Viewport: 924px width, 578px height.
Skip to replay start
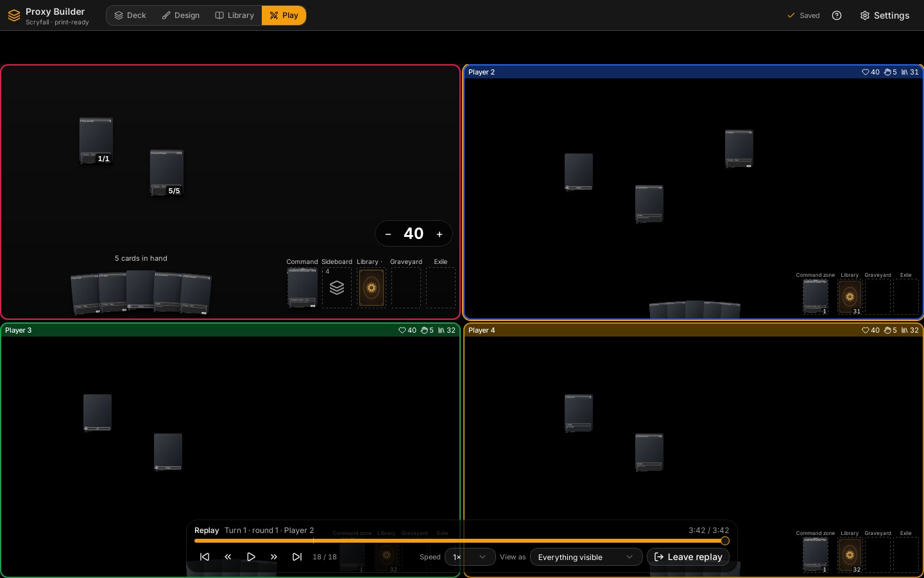[205, 557]
